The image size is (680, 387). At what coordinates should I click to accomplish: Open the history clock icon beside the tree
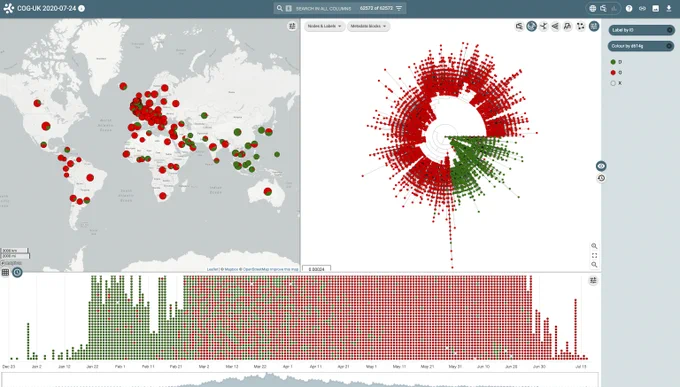(601, 178)
